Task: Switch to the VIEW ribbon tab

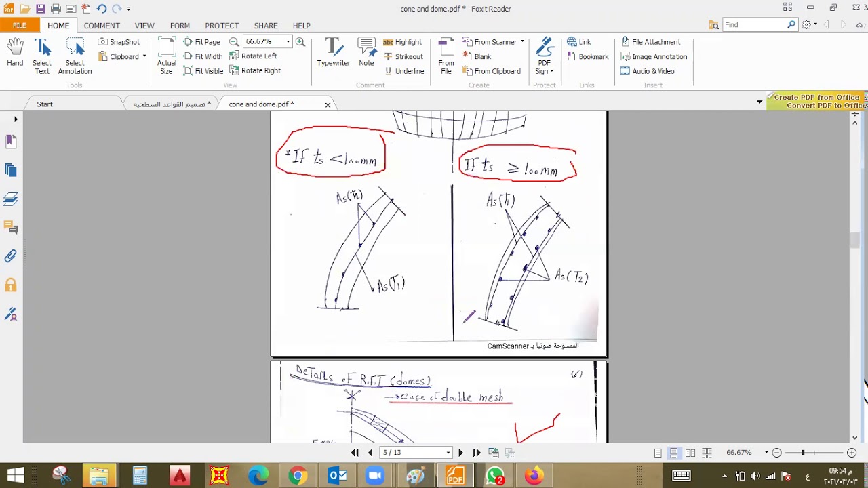Action: (x=144, y=26)
